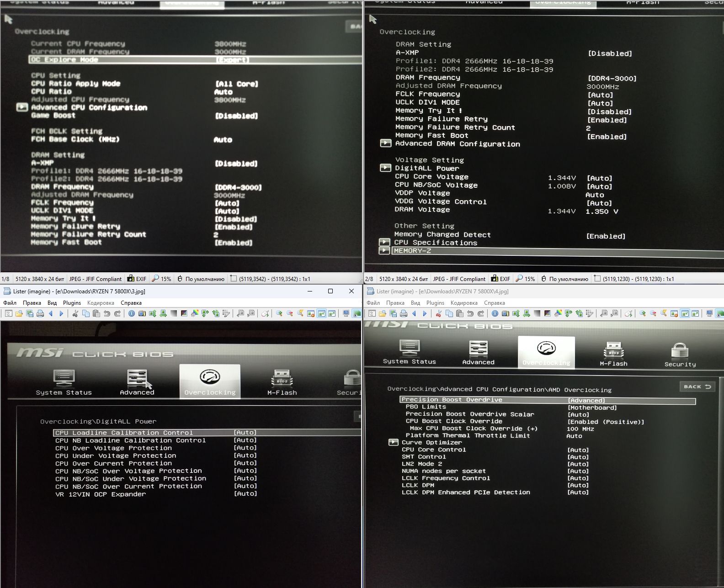
Task: Expand the Curve Optimizer submenu arrow
Action: [x=394, y=442]
